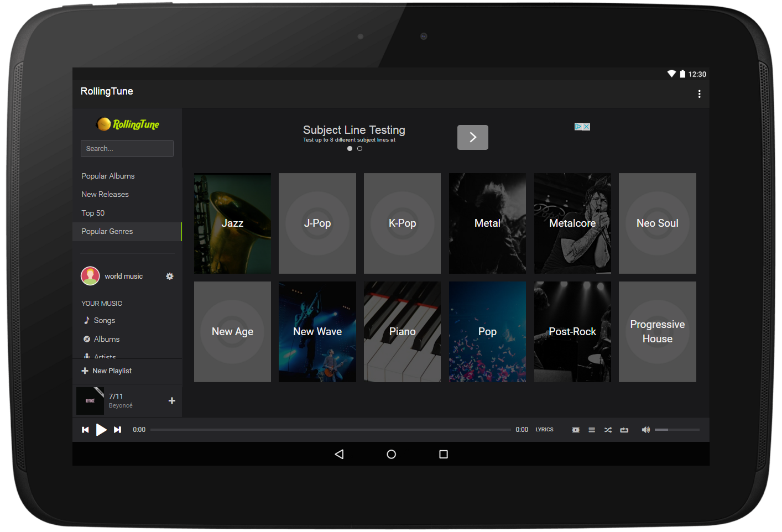Open the video icon in player bar
This screenshot has height=532, width=782.
click(x=576, y=430)
